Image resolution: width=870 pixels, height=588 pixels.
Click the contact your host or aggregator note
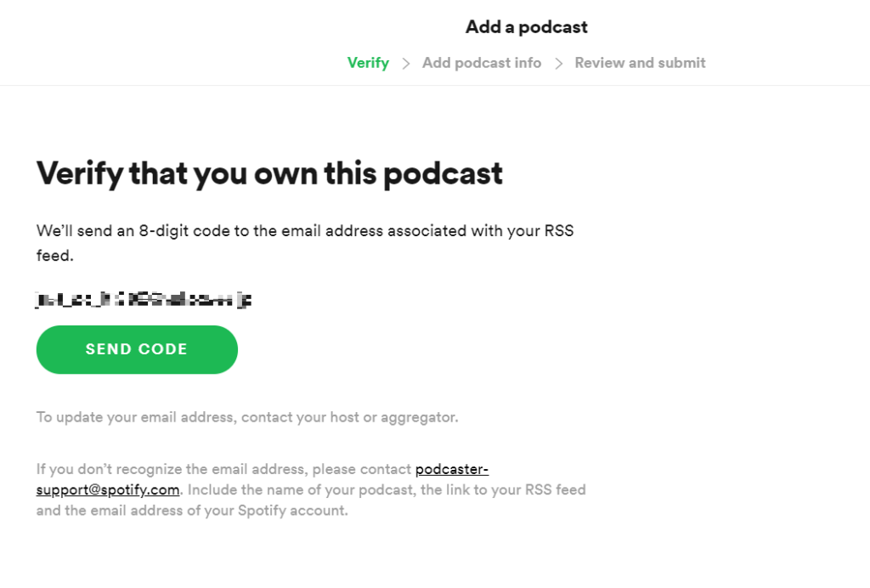point(247,417)
